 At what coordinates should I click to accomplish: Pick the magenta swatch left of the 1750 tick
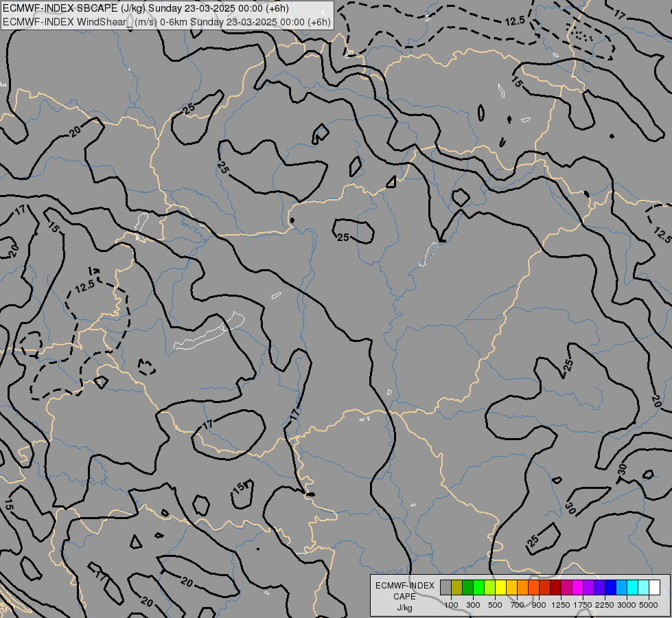577,588
